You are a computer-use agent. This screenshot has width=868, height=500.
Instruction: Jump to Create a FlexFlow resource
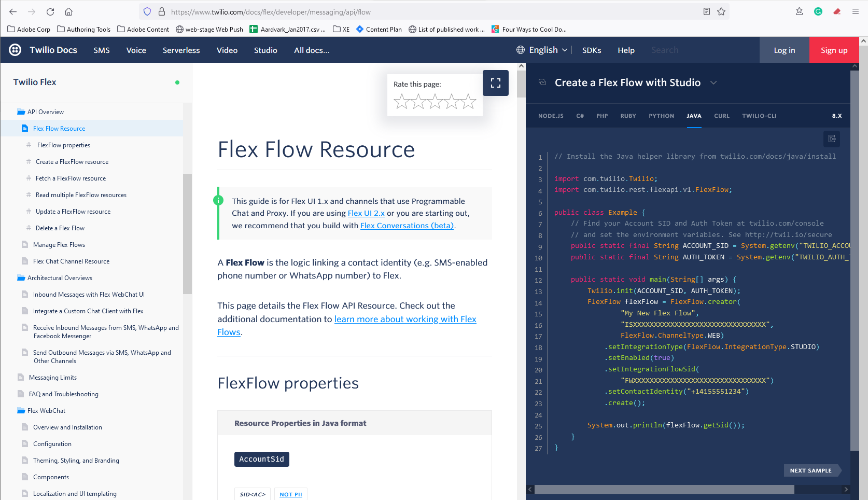click(x=72, y=161)
